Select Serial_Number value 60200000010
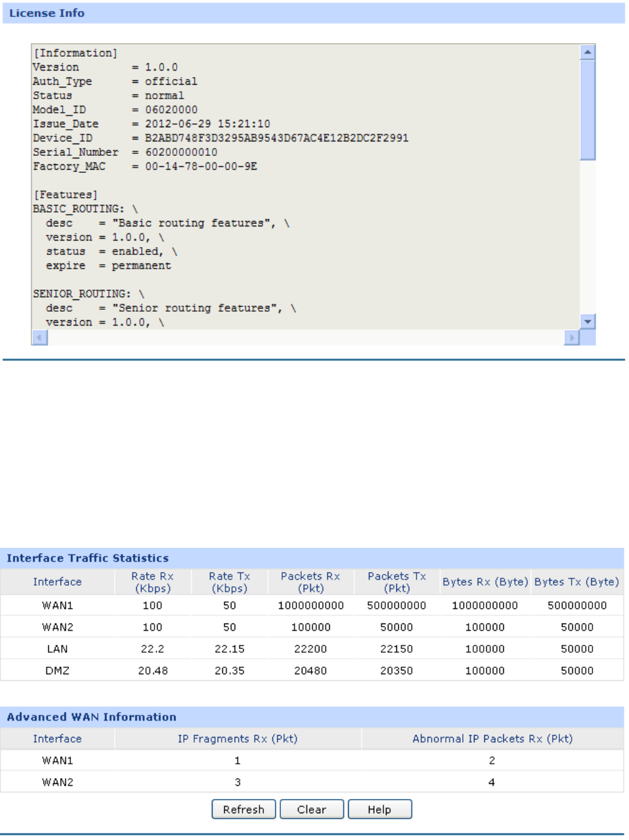This screenshot has width=629, height=840. 181,153
